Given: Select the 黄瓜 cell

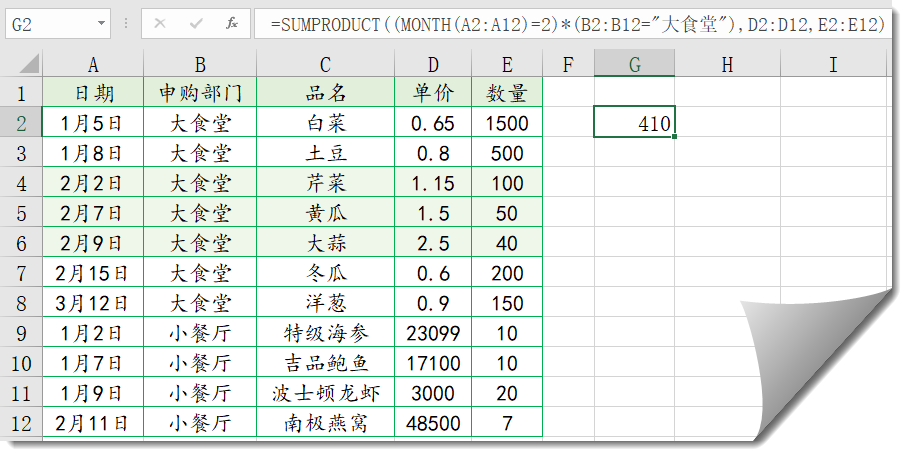Looking at the screenshot, I should click(326, 213).
